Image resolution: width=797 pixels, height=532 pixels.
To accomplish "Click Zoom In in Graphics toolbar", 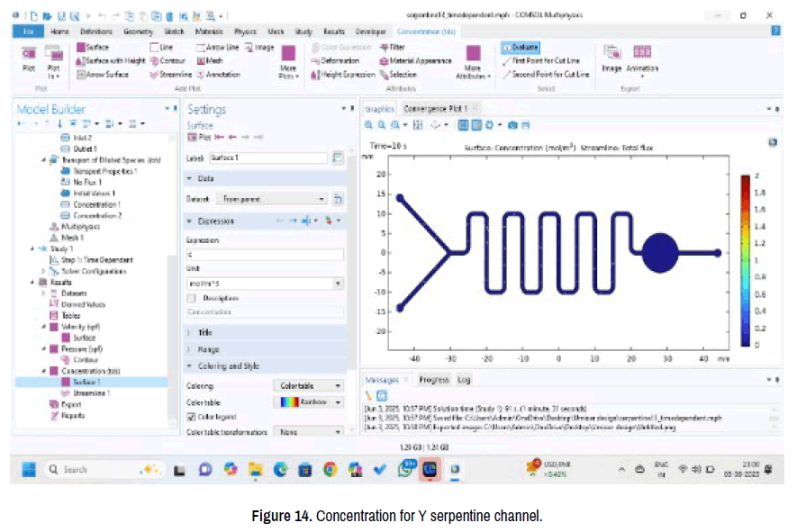I will [369, 124].
